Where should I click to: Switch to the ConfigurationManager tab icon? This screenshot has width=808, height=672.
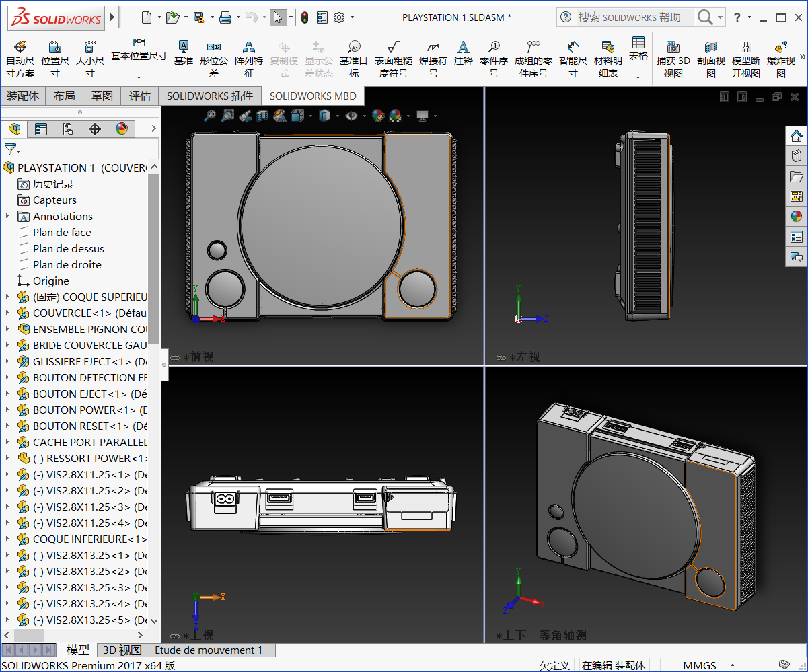(68, 128)
